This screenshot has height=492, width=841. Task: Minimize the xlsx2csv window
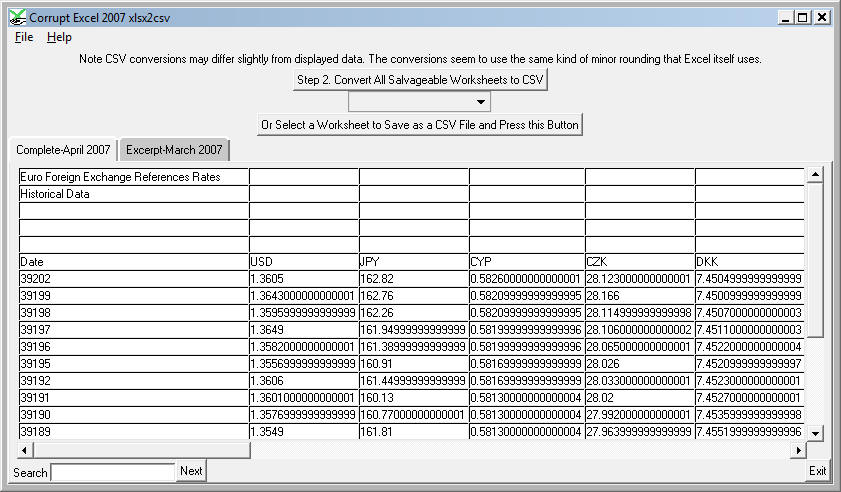[x=786, y=18]
